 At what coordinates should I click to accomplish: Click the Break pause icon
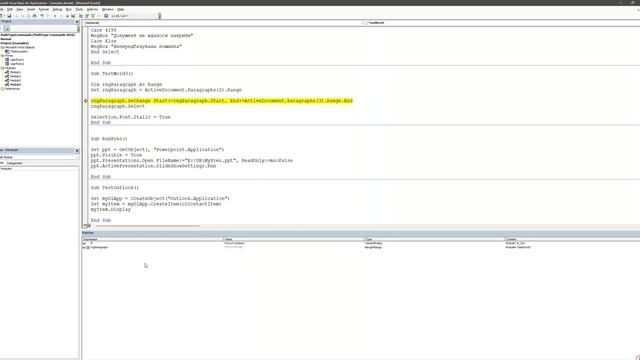point(61,16)
